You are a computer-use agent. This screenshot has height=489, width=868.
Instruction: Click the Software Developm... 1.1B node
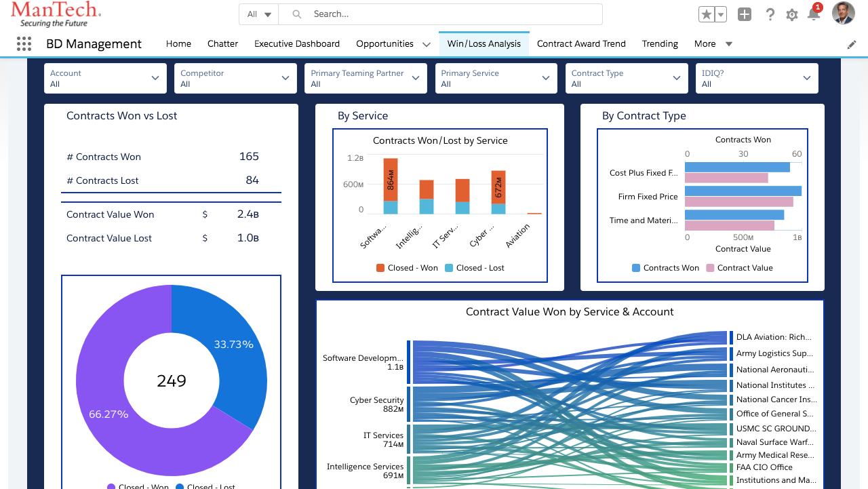pos(409,362)
